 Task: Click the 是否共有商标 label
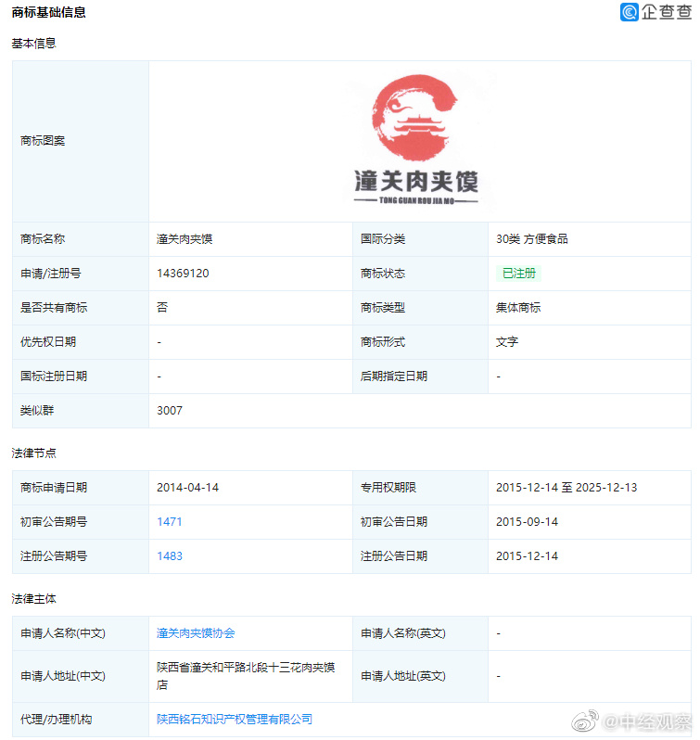point(54,308)
